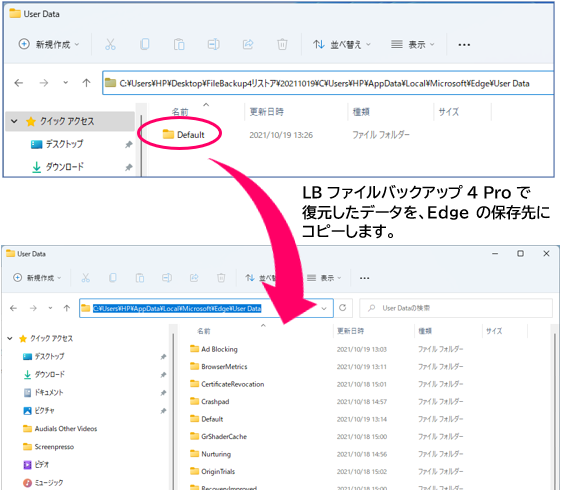The width and height of the screenshot is (562, 493).
Task: Select Default folder in top window
Action: [x=184, y=135]
